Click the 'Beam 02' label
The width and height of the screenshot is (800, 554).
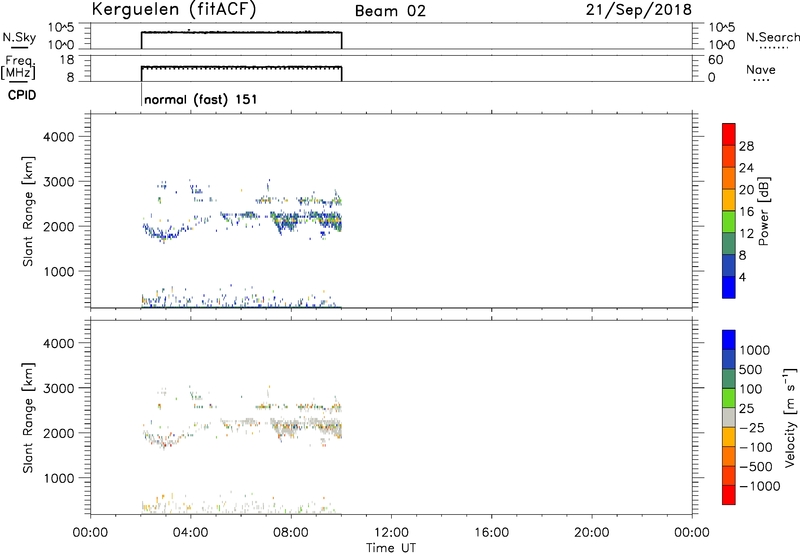pyautogui.click(x=390, y=11)
